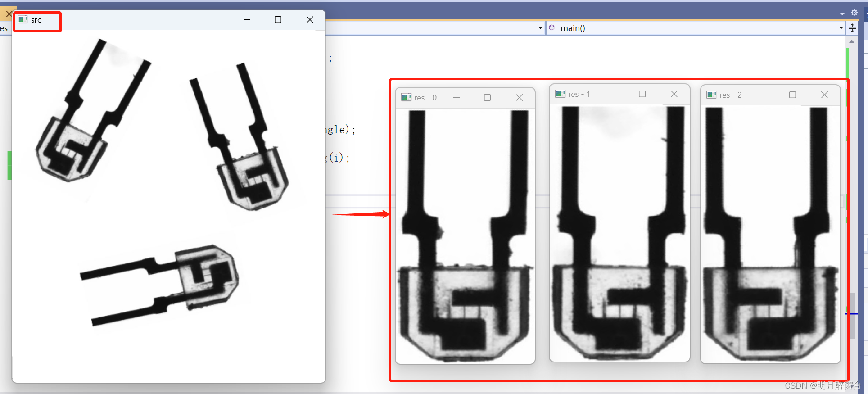
Task: Minimize the res - 1 window
Action: tap(611, 94)
